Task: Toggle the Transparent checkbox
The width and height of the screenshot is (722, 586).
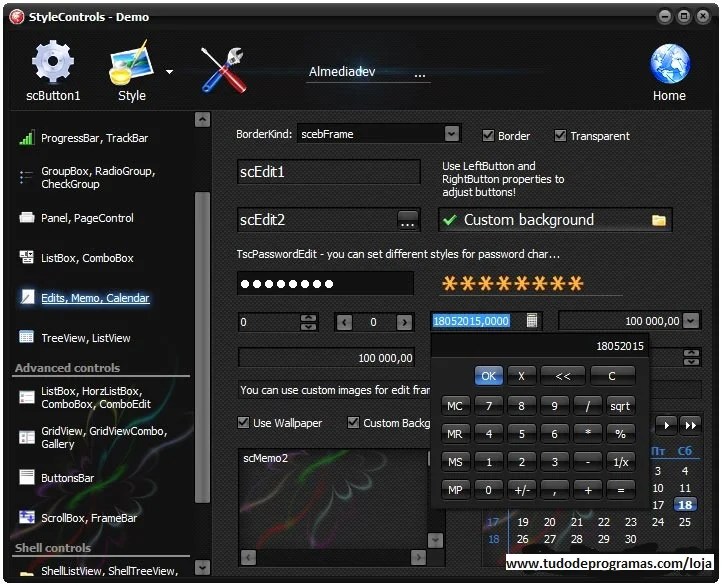Action: coord(560,136)
